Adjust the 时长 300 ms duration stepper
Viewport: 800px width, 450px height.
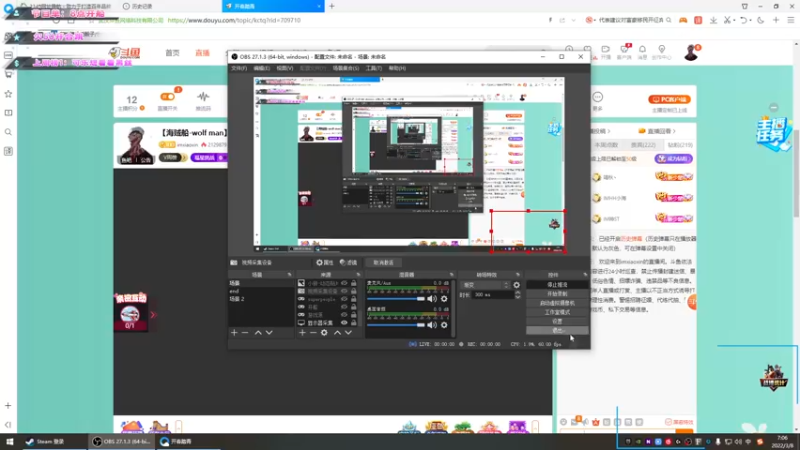click(x=517, y=295)
